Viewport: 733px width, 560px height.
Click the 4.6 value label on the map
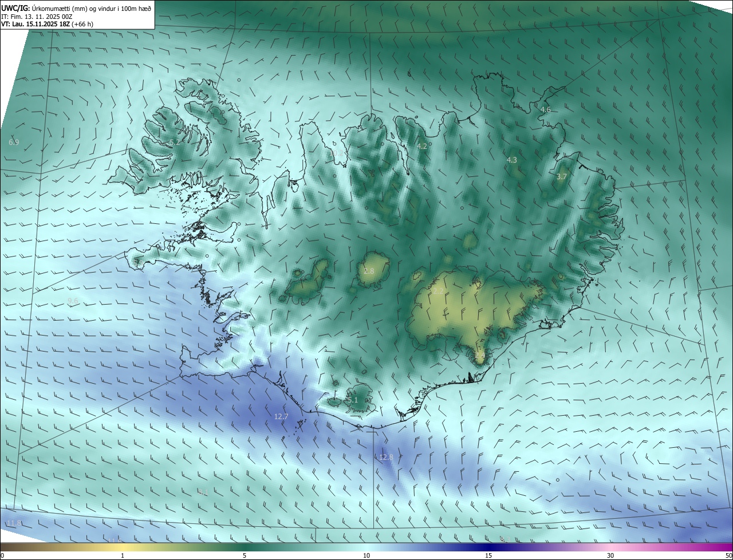(546, 109)
